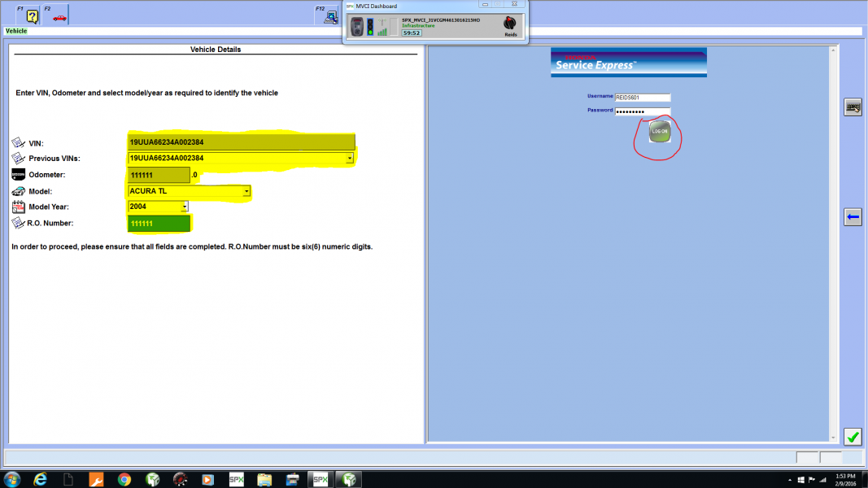Click the orange wrench taskbar icon
868x488 pixels.
pyautogui.click(x=96, y=479)
